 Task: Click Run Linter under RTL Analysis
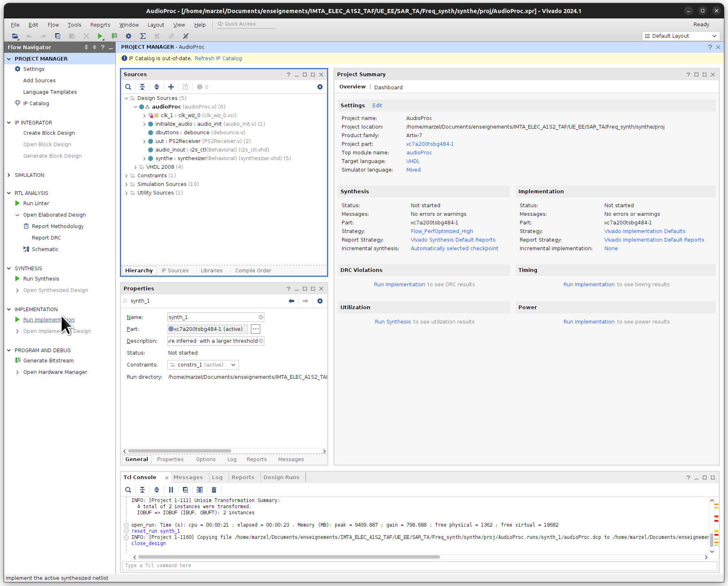36,204
